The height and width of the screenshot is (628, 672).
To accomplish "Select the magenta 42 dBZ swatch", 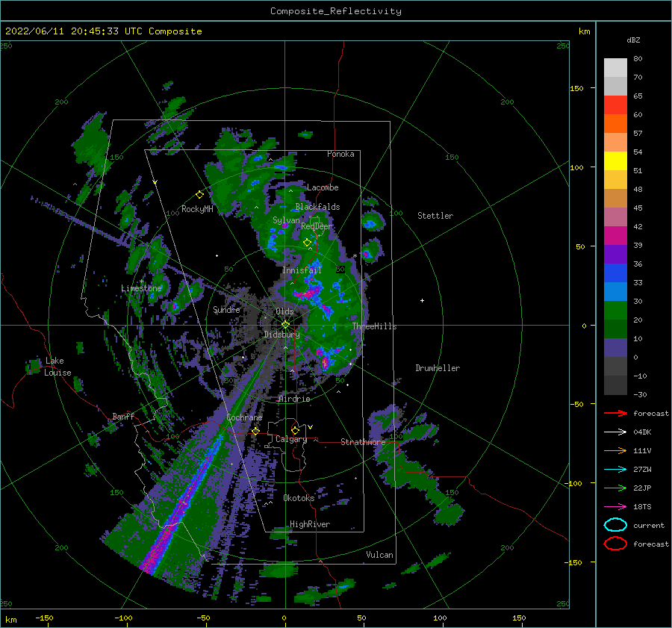I will point(615,235).
